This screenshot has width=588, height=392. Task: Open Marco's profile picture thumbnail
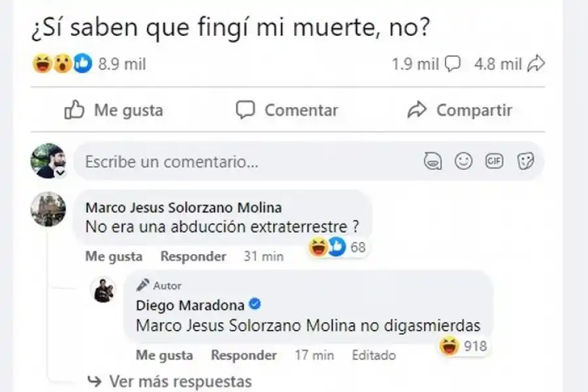pos(48,209)
